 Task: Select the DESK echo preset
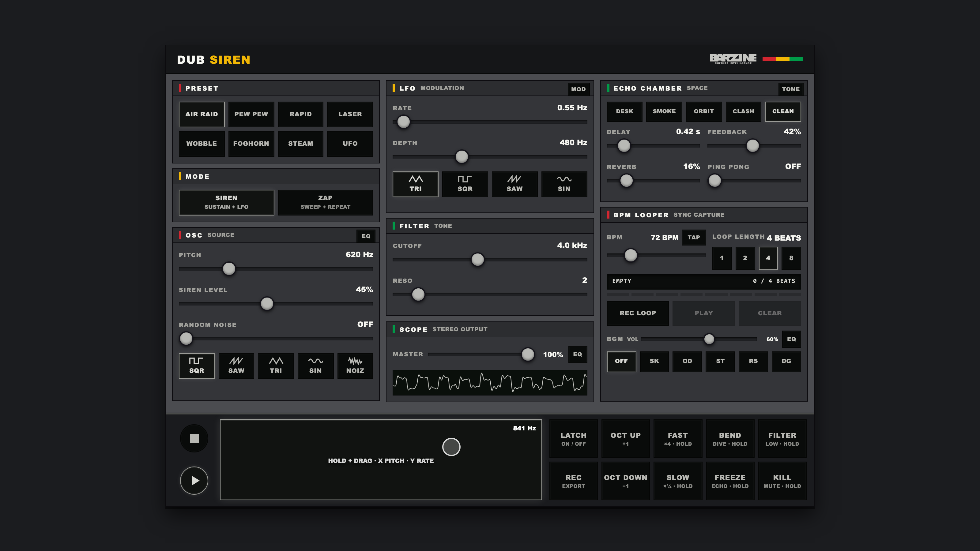tap(625, 111)
